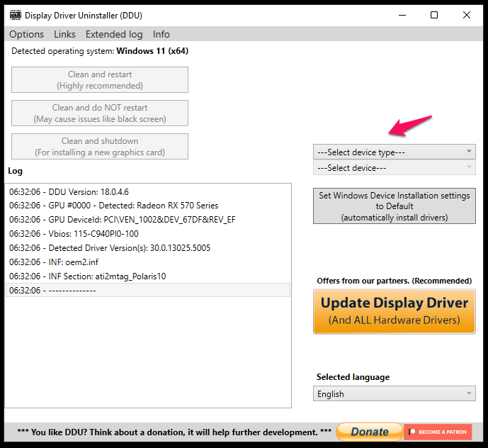Click Offers from our partners label
The image size is (488, 448).
click(395, 281)
